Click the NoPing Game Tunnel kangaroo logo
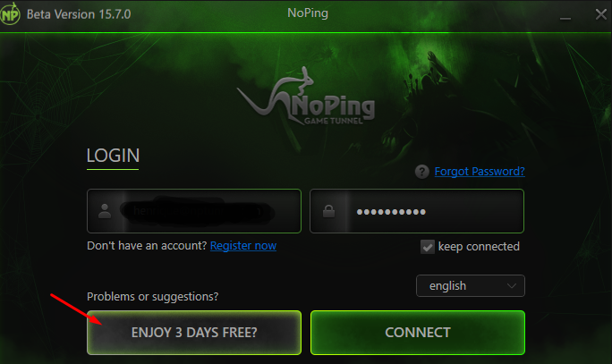 coord(306,97)
